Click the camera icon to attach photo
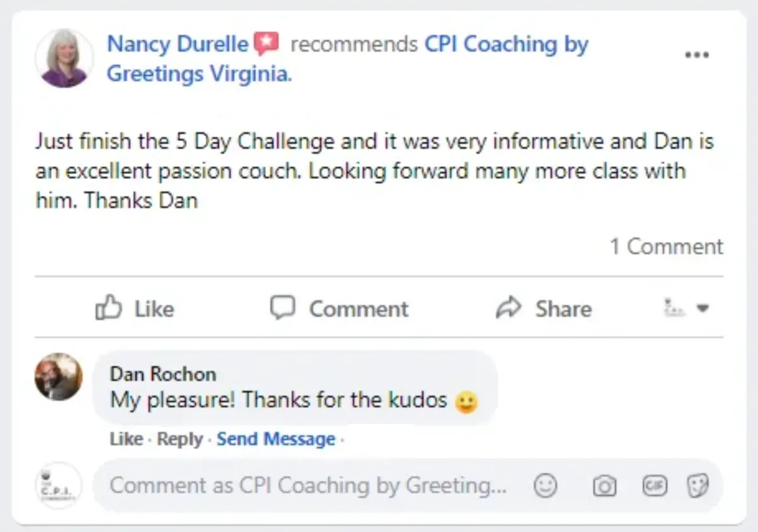The height and width of the screenshot is (532, 758). click(x=605, y=486)
